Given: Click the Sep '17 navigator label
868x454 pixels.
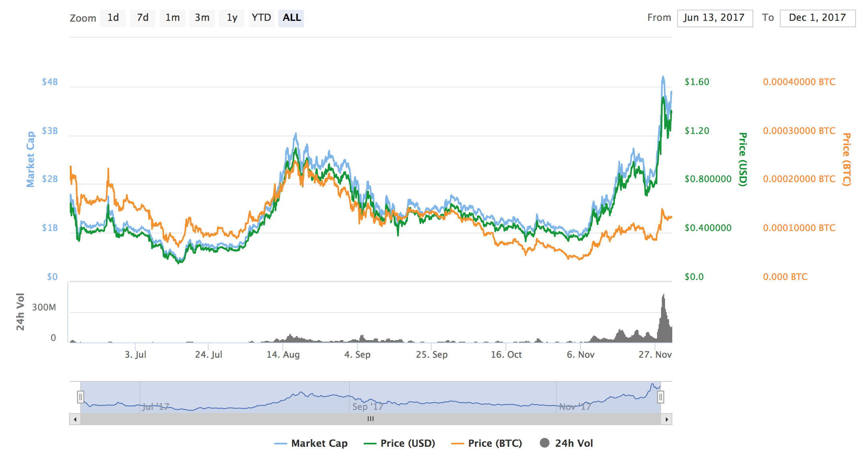Looking at the screenshot, I should (368, 407).
